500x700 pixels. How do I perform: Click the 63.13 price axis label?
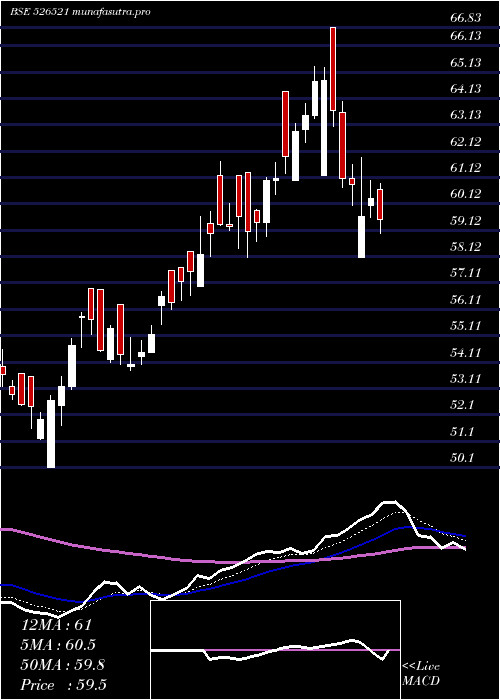click(x=466, y=115)
